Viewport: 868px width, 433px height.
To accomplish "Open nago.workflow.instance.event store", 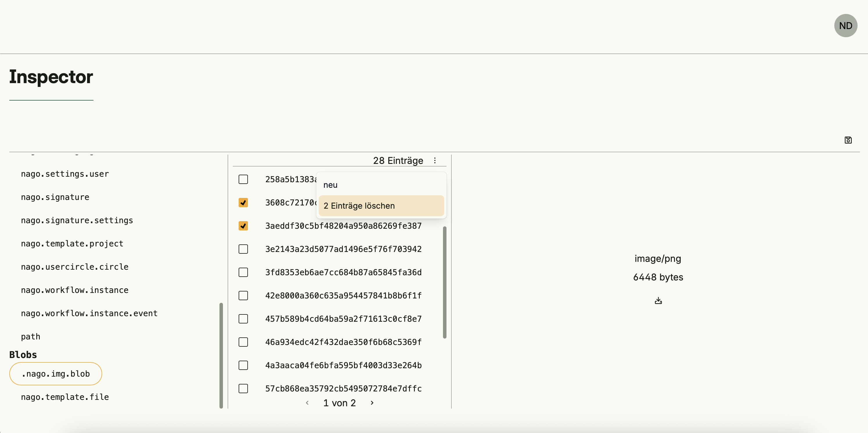I will click(89, 313).
